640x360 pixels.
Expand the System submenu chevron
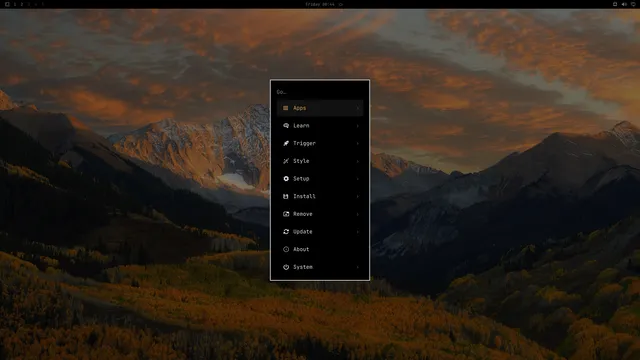click(358, 267)
